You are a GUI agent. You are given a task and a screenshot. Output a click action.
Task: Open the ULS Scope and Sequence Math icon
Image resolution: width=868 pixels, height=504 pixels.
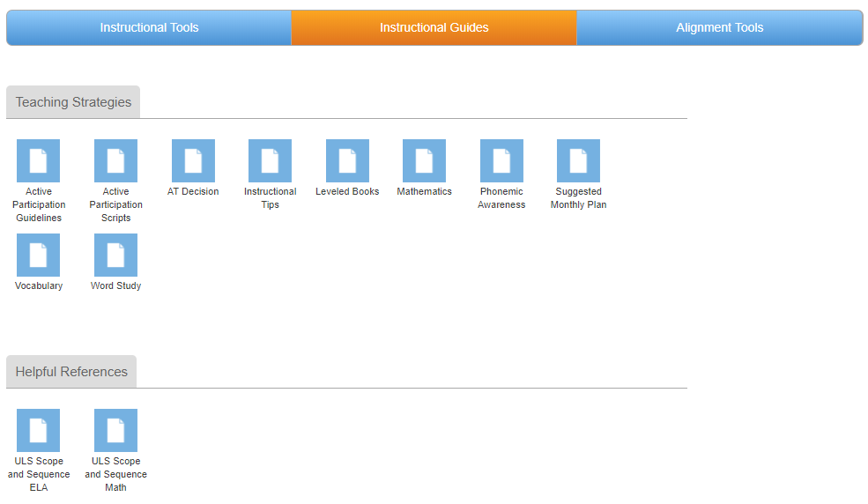tap(115, 430)
